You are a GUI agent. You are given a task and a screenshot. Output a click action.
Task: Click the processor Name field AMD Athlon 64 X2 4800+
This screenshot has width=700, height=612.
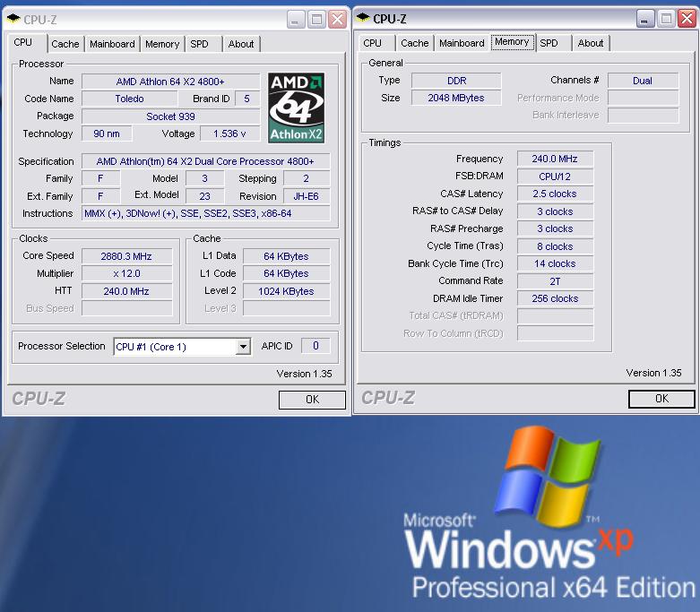point(170,82)
